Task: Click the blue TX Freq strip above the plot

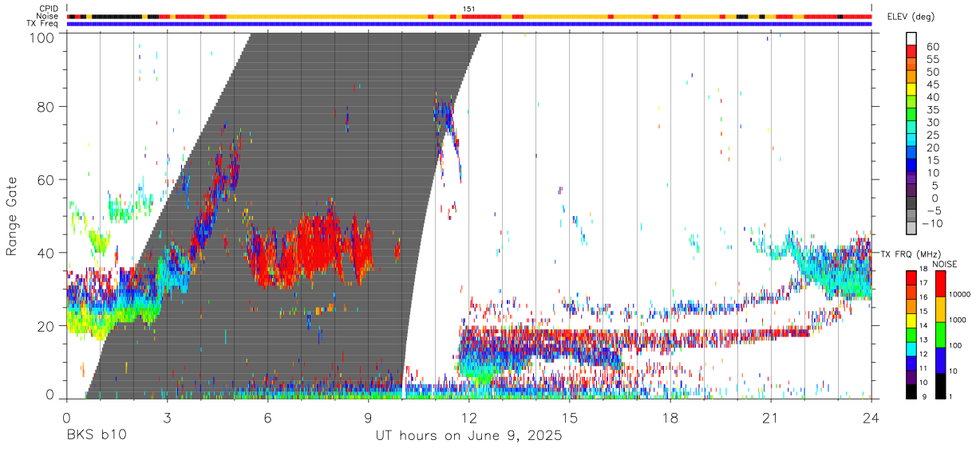Action: point(469,24)
